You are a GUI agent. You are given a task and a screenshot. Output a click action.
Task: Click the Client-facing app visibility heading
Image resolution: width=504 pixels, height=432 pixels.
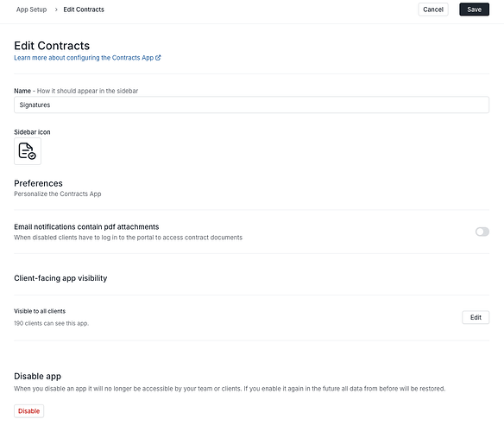pos(60,278)
